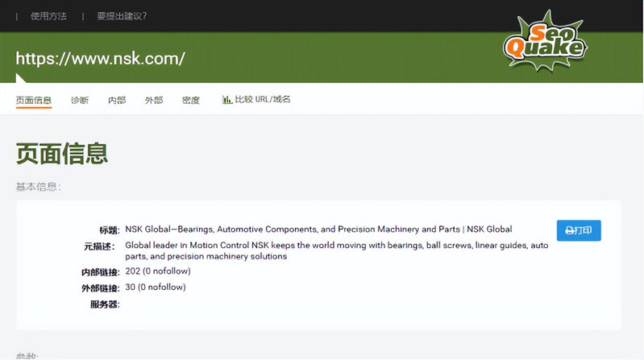Go to the 内部 links tab
This screenshot has height=360, width=644.
click(117, 101)
